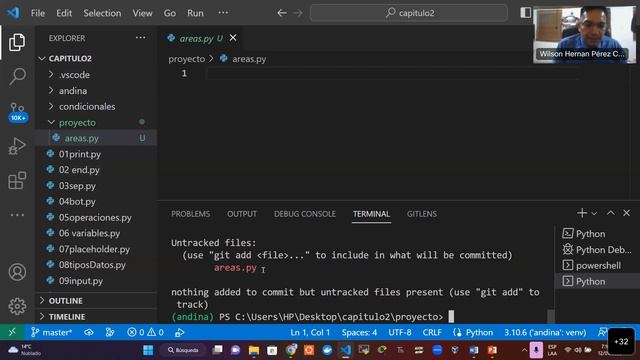Expand the OUTLINE section
640x360 pixels.
[x=96, y=301]
